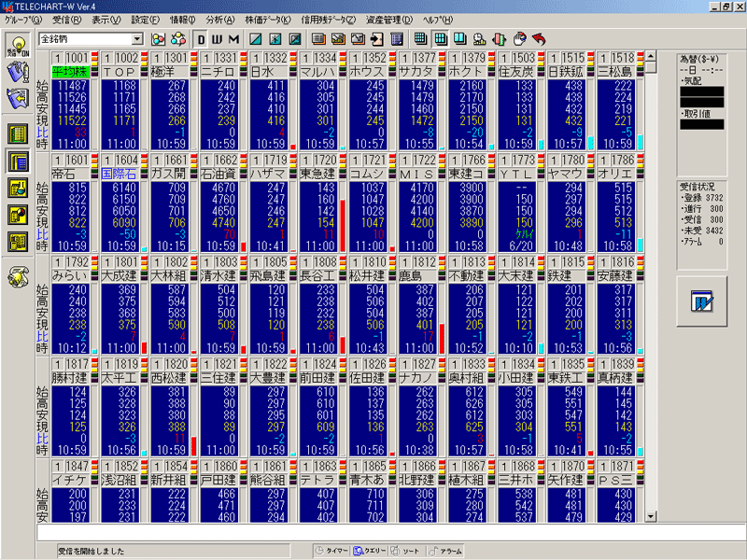Open the グループ(G) menu
The width and height of the screenshot is (747, 560).
[x=23, y=20]
